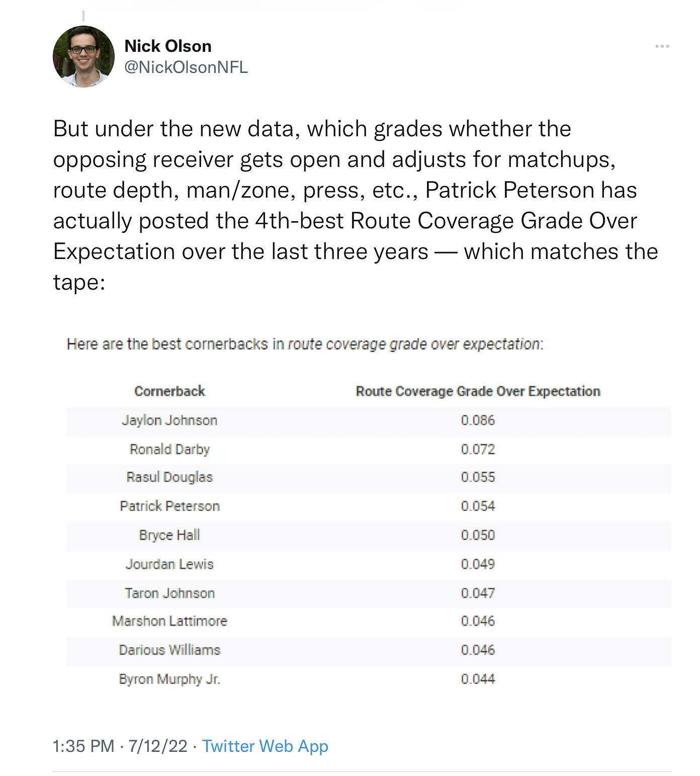The width and height of the screenshot is (700, 776).
Task: Click Nick Olson's profile picture
Action: (83, 56)
